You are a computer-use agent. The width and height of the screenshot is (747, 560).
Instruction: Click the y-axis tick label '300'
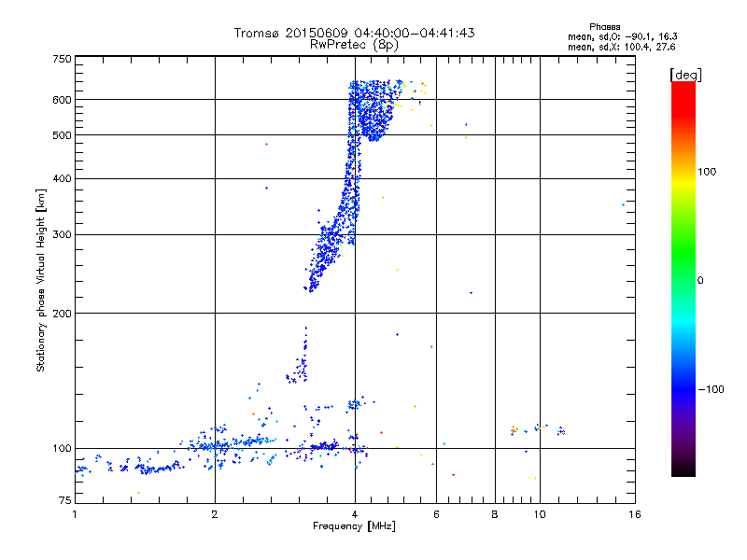tap(62, 235)
